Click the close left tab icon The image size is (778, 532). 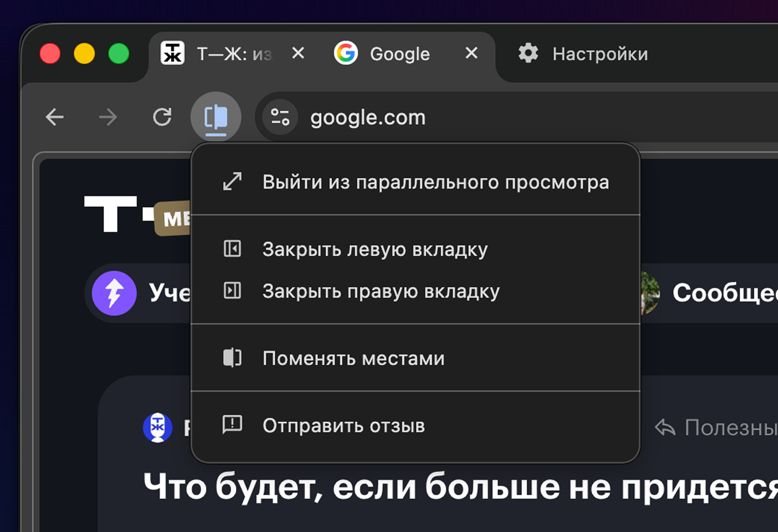tap(232, 249)
